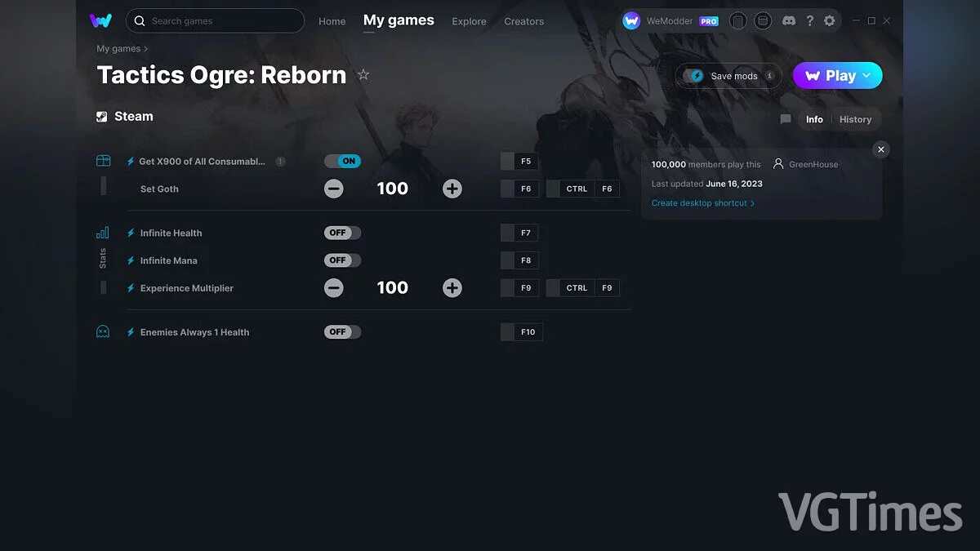Maximize the WeMod window

(x=871, y=20)
